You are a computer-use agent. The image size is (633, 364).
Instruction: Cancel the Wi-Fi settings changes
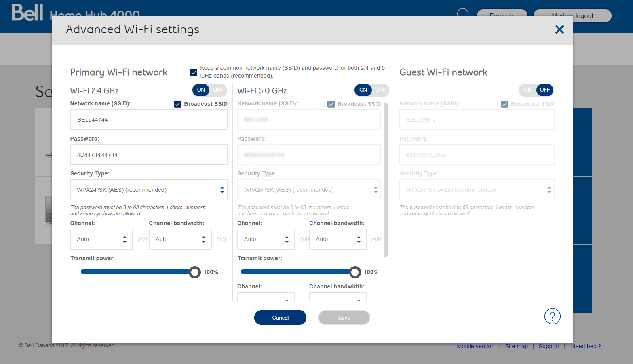pyautogui.click(x=280, y=318)
